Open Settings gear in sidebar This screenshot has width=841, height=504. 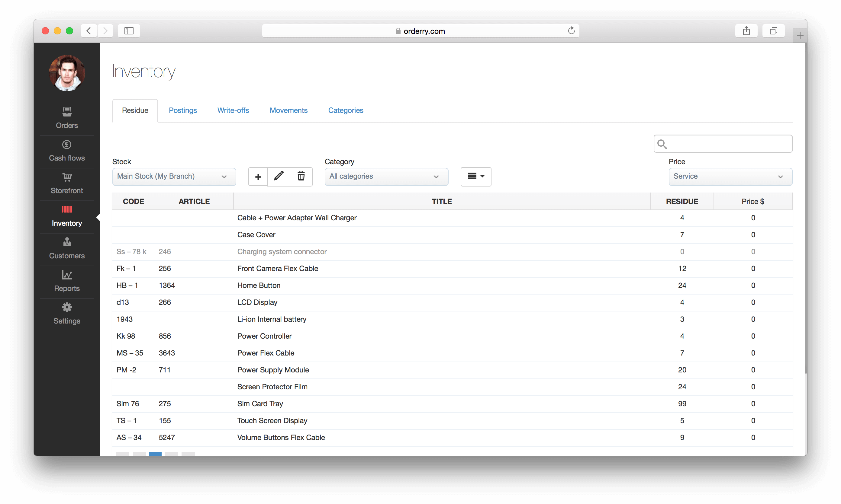click(x=67, y=314)
